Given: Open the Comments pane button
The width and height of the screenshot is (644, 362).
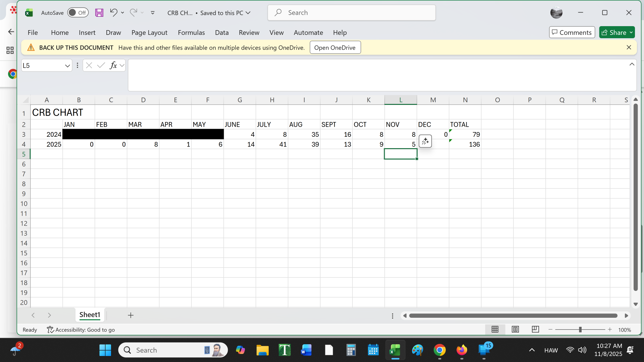Looking at the screenshot, I should (572, 33).
